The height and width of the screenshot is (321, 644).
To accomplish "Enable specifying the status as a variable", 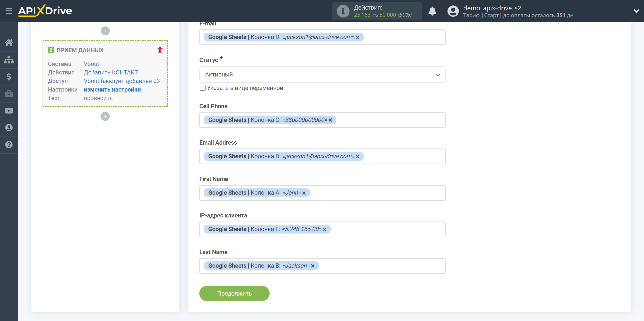I will (203, 88).
